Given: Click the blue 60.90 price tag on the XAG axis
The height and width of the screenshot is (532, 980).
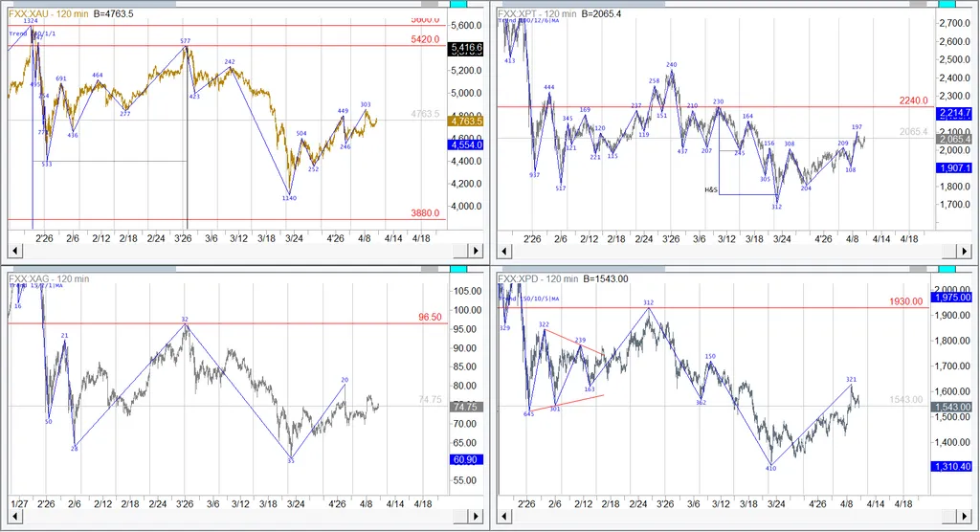Looking at the screenshot, I should pos(467,460).
